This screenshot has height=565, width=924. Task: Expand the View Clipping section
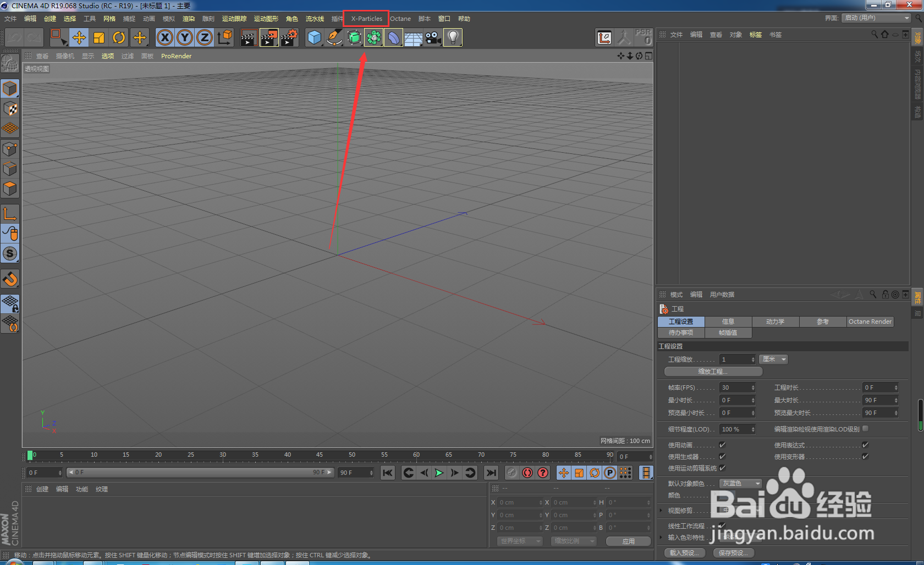pyautogui.click(x=661, y=511)
